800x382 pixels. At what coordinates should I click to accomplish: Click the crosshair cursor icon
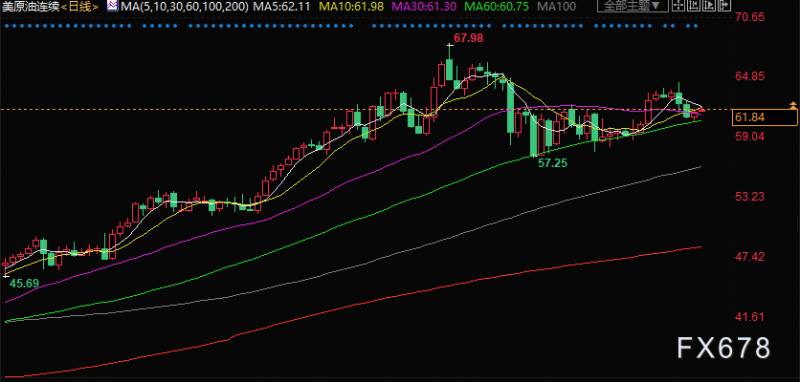click(679, 5)
